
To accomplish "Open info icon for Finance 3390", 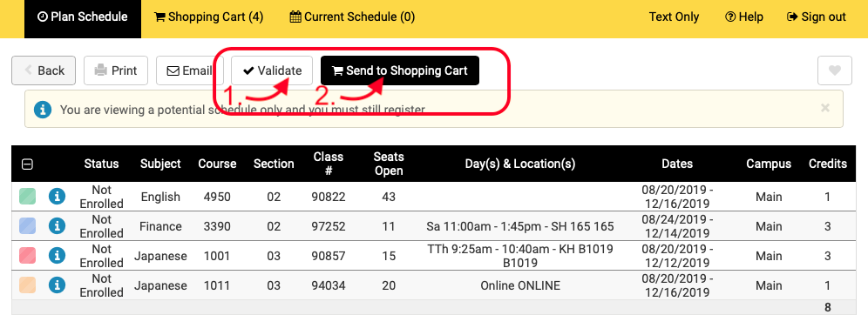I will (x=57, y=225).
